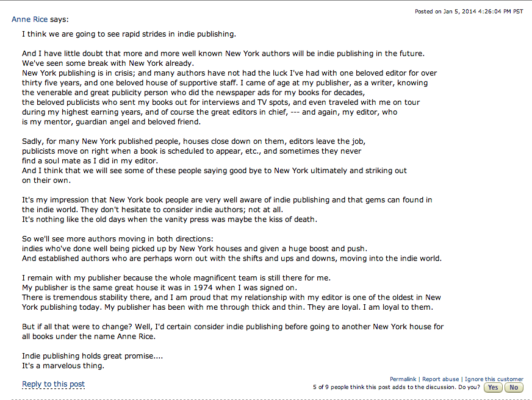Open Anne Rice's author profile link

pyautogui.click(x=31, y=20)
